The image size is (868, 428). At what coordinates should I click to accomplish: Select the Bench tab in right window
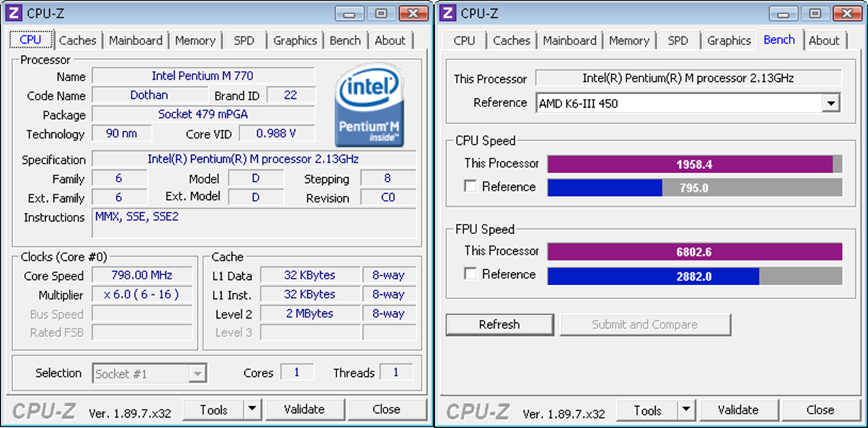[x=779, y=39]
